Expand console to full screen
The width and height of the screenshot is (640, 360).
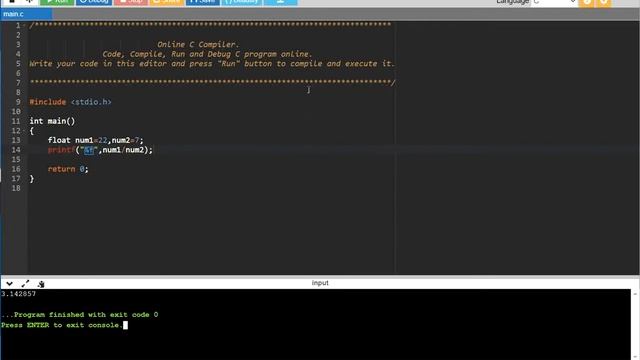coord(25,284)
